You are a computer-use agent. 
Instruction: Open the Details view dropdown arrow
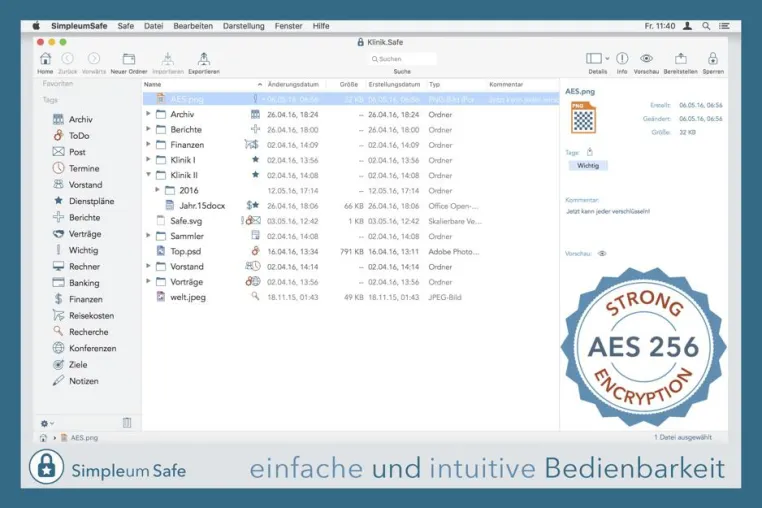click(607, 59)
